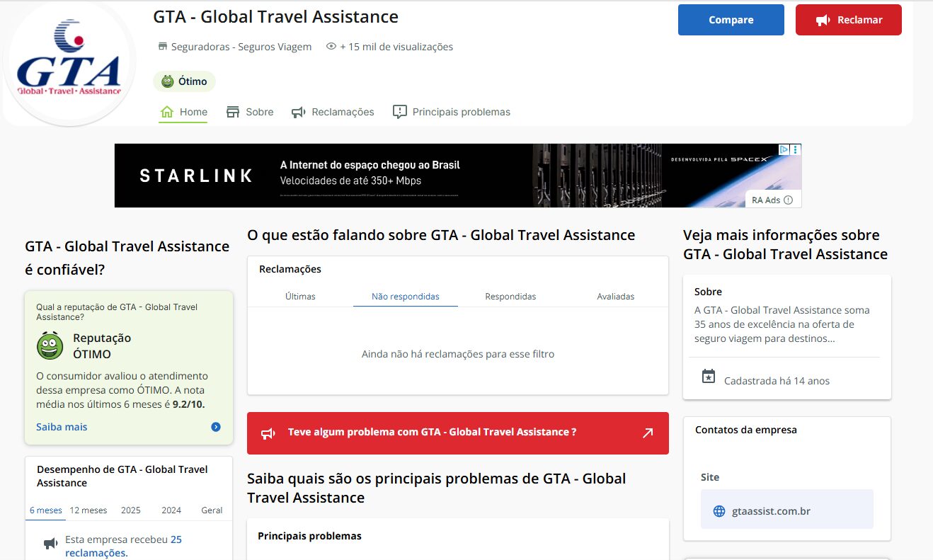This screenshot has width=933, height=560.
Task: Click the RA Ads info icon
Action: pos(788,200)
